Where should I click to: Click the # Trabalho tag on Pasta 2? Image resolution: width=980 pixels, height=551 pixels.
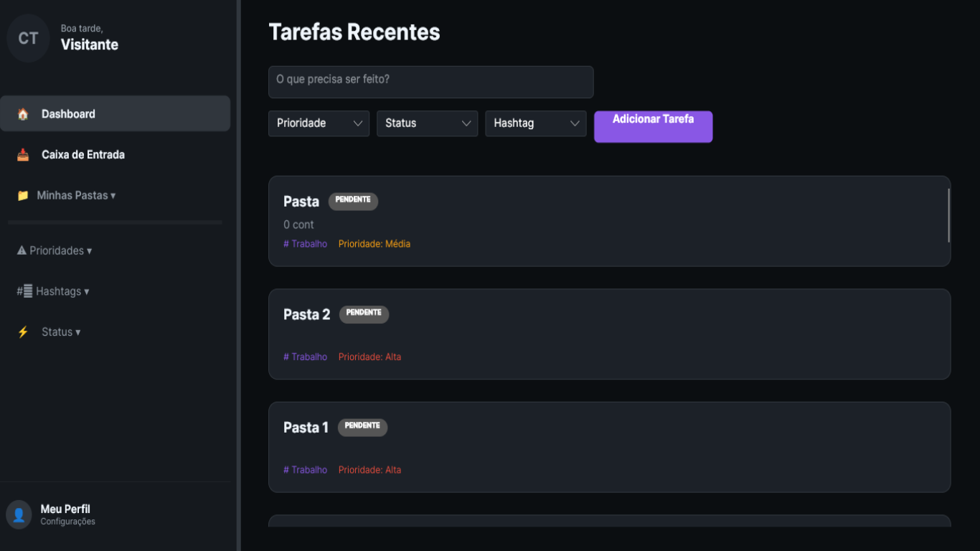[305, 357]
